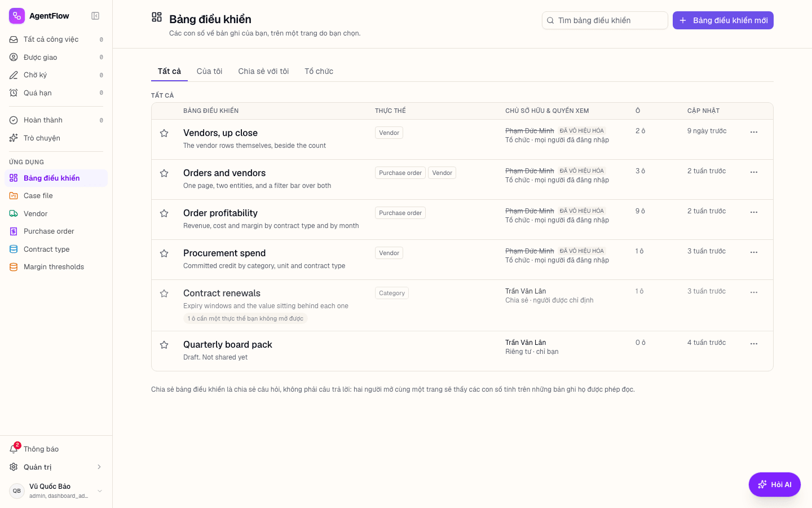812x508 pixels.
Task: Open the Contract renewals dashboard
Action: [222, 293]
